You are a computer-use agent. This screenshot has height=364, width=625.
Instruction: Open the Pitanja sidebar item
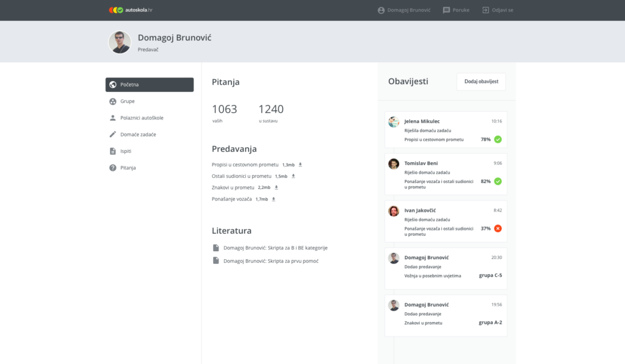(128, 168)
